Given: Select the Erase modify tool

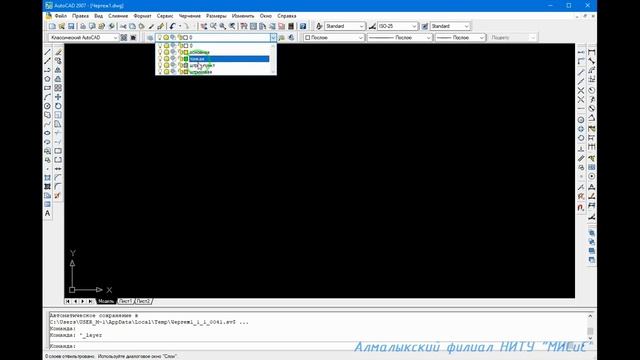Looking at the screenshot, I should click(58, 52).
